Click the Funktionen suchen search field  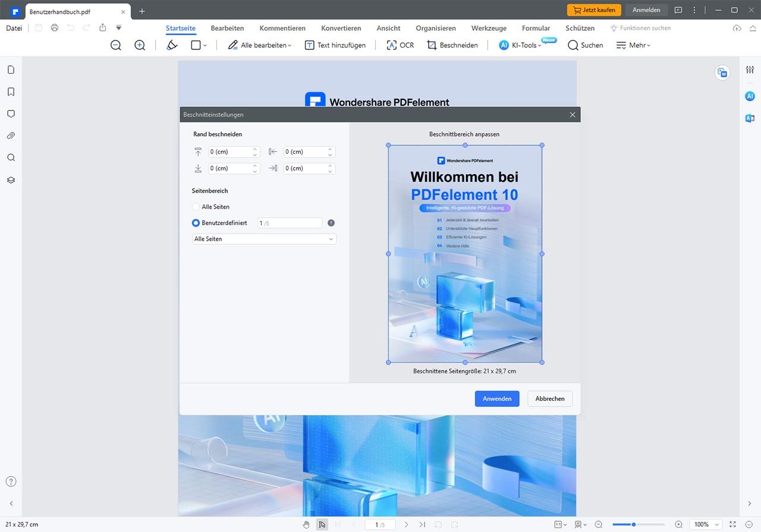click(x=640, y=28)
